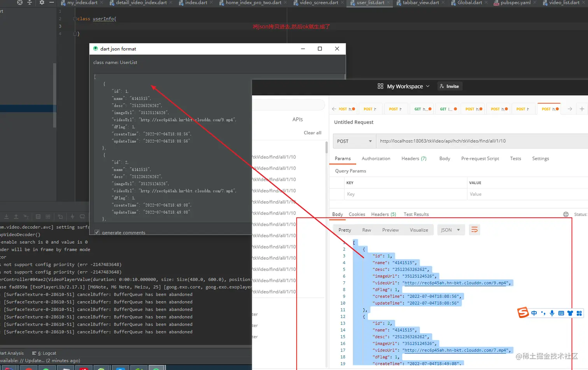Collapse the class userInfo fold marker on line 2
This screenshot has height=370, width=588.
pos(75,19)
